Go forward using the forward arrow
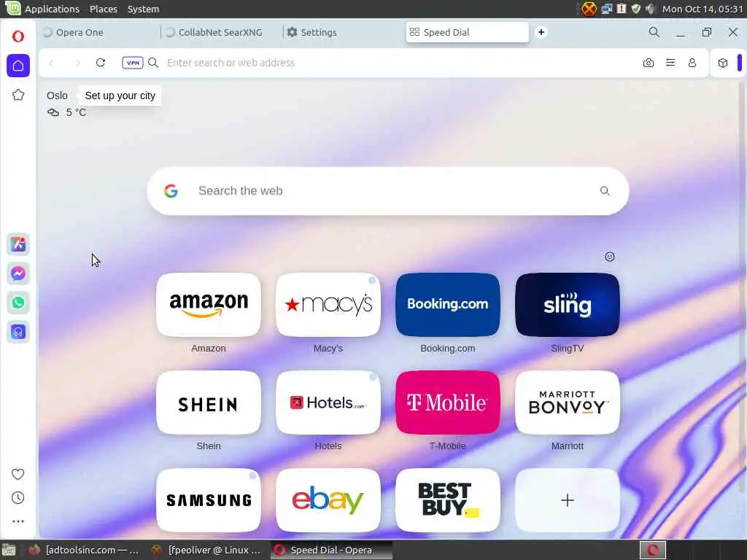Viewport: 747px width, 560px height. point(77,63)
